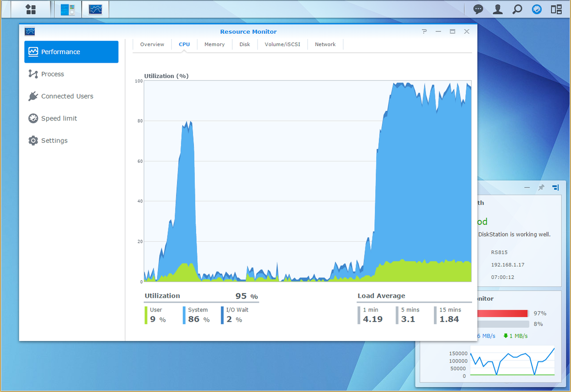Switch to the Network tab

point(325,44)
